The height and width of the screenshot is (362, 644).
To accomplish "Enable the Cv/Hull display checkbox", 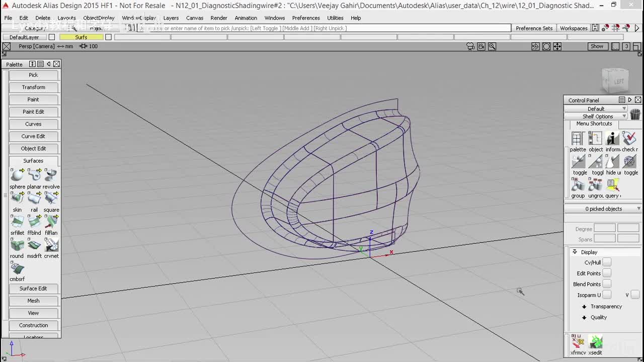I will [607, 262].
